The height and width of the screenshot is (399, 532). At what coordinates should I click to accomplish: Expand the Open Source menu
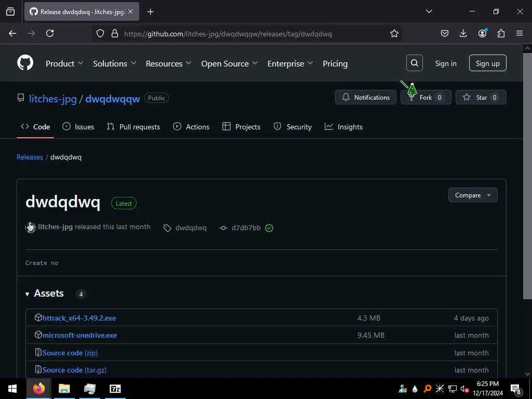click(229, 63)
